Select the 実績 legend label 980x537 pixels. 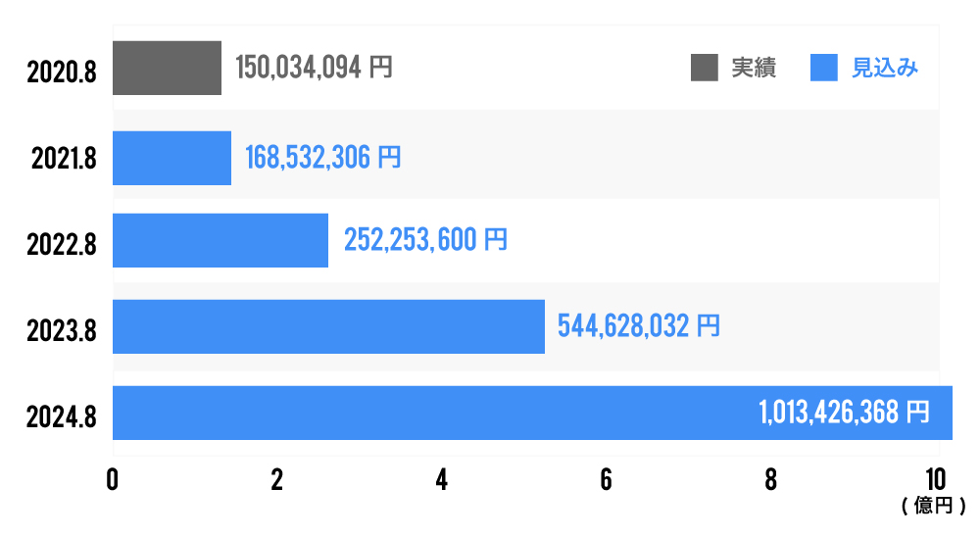[x=754, y=69]
